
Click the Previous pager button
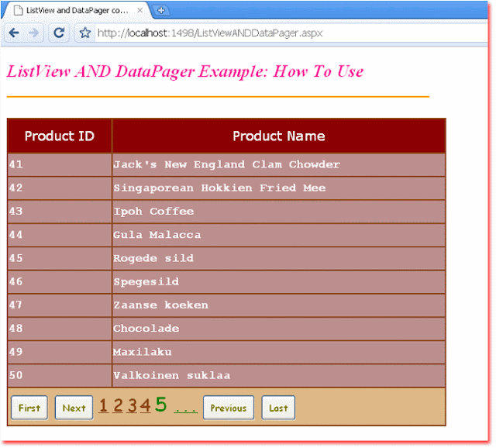(229, 408)
